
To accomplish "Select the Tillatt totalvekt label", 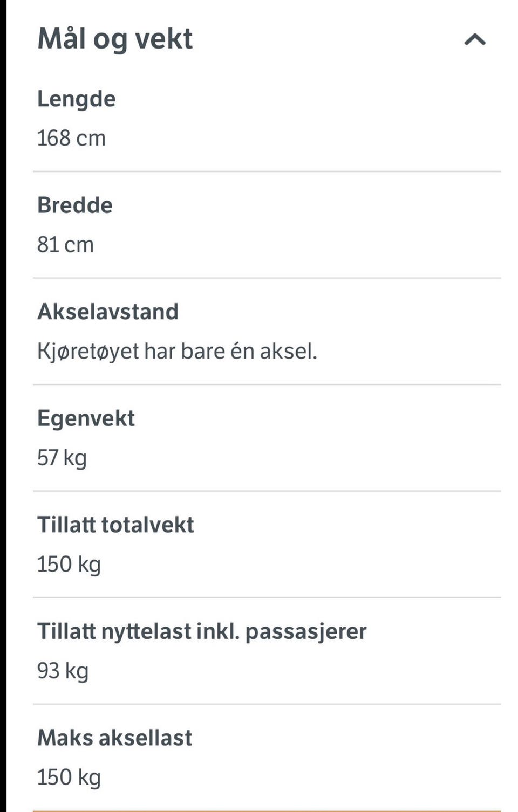I will click(115, 525).
